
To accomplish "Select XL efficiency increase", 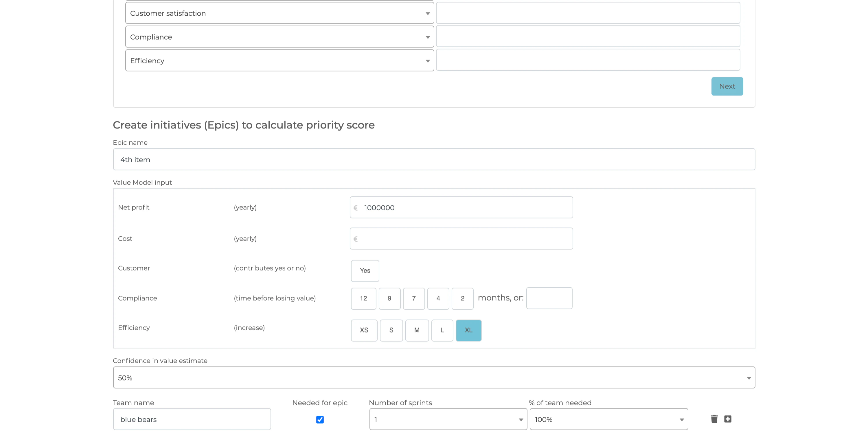I will 468,330.
